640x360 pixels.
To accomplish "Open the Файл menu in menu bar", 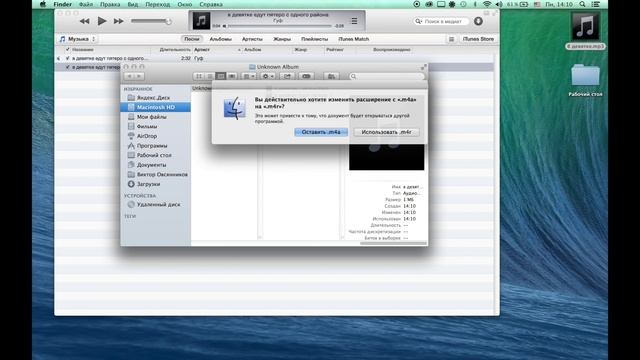I will (86, 4).
